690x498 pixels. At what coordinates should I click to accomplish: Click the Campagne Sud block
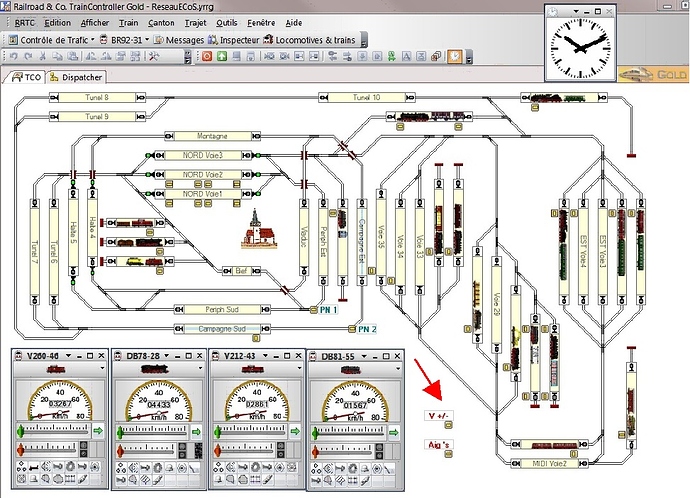tap(222, 329)
